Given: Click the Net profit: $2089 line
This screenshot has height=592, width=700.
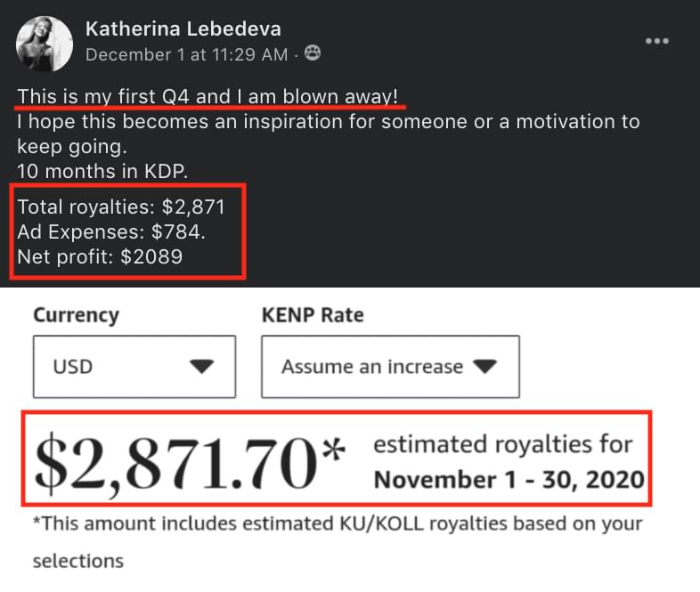Looking at the screenshot, I should [x=100, y=257].
